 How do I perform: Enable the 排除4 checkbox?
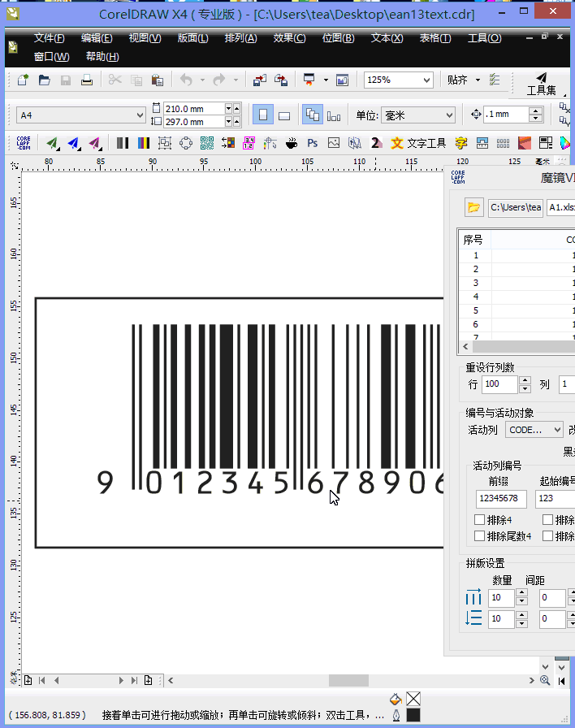coord(480,519)
